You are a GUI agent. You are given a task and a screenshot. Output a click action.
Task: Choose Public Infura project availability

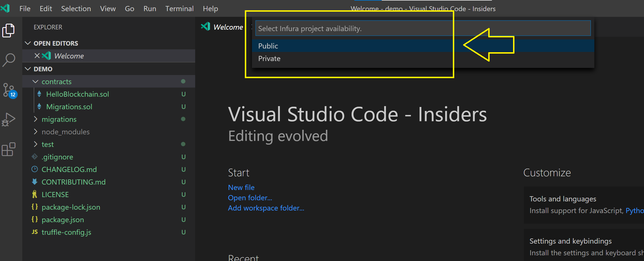423,46
